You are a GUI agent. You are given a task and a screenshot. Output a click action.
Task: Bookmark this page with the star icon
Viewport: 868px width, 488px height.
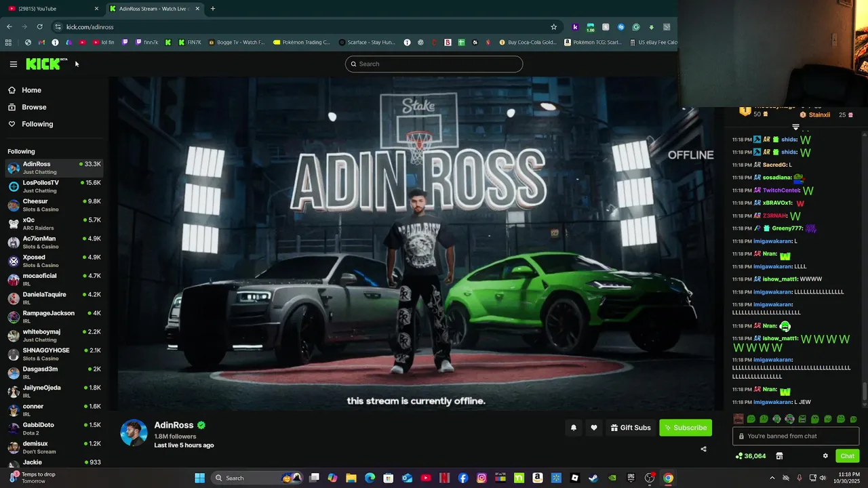point(554,27)
